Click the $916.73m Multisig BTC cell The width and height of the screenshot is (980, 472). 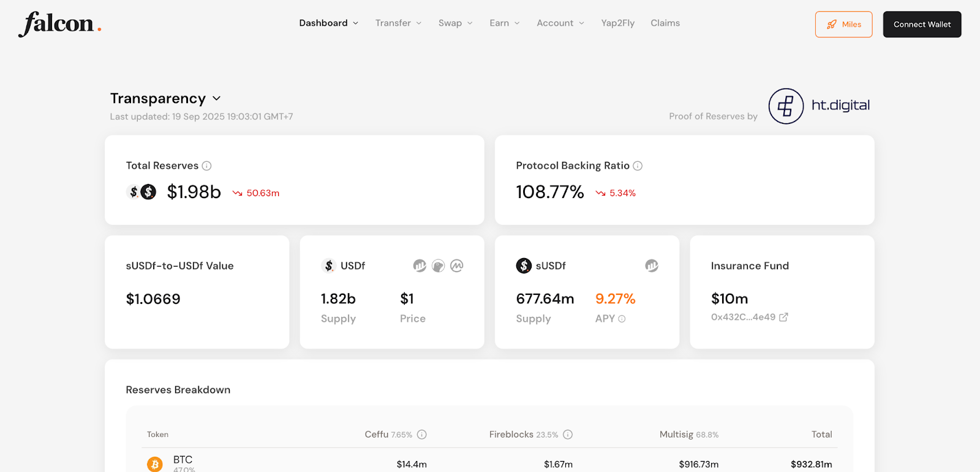[698, 464]
